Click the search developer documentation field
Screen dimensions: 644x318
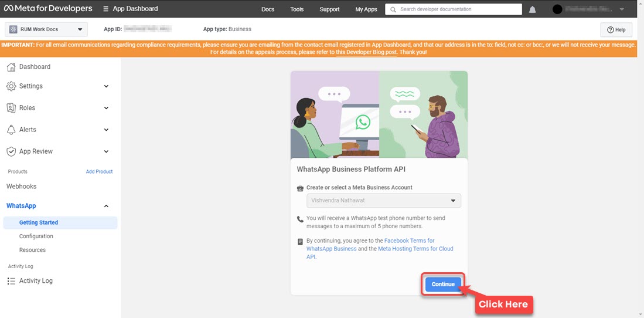tap(454, 9)
